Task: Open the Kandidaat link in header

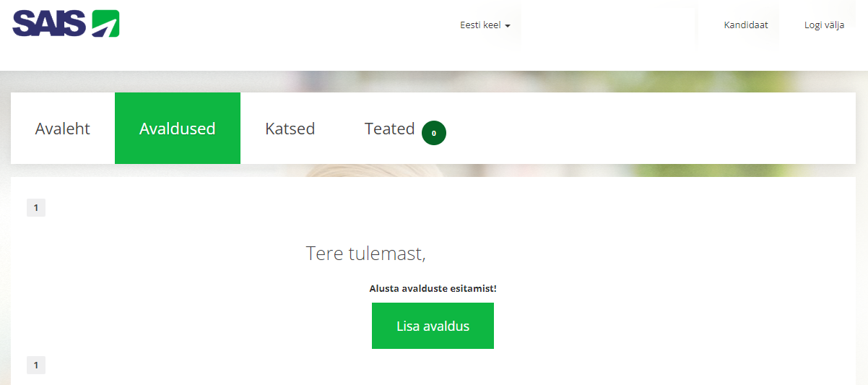Action: (x=746, y=25)
